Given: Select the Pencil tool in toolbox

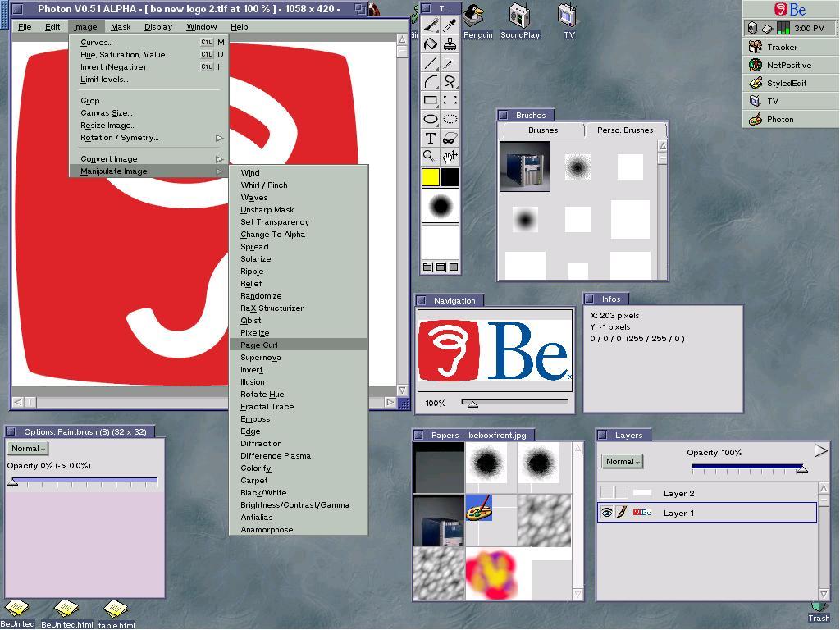Looking at the screenshot, I should tap(450, 62).
